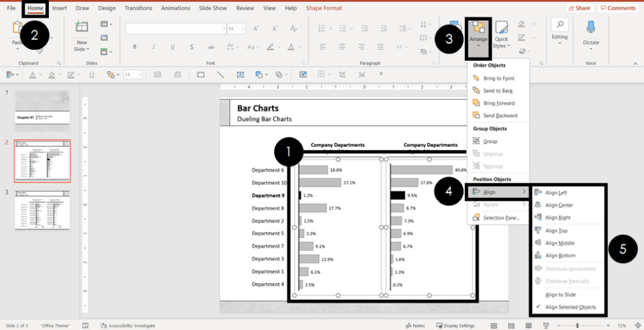The image size is (644, 330).
Task: Click the Increase Font Size icon
Action: coord(256,28)
